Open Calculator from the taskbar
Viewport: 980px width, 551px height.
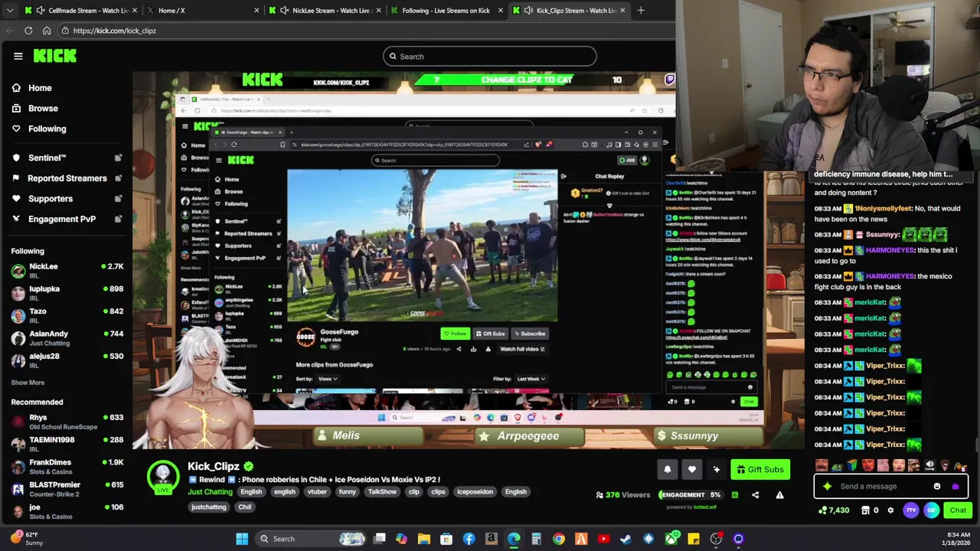pyautogui.click(x=536, y=539)
